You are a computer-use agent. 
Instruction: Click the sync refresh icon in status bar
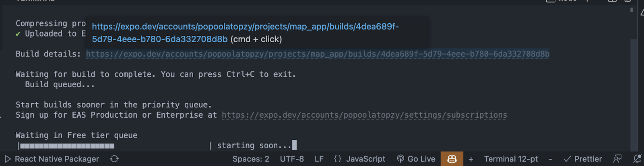114,159
